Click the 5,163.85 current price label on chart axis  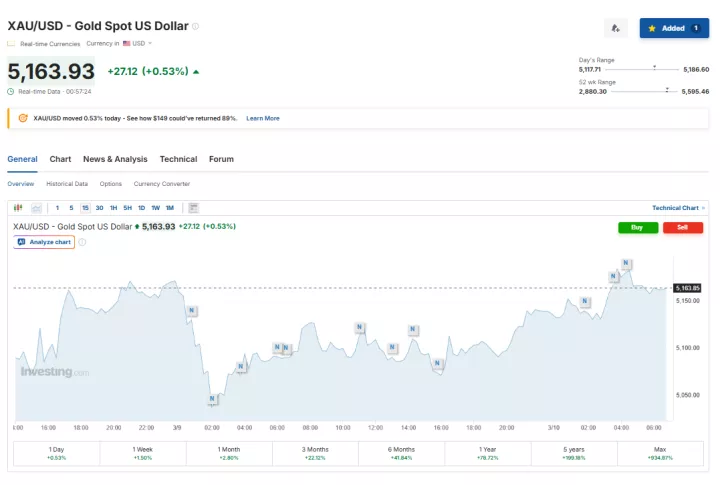[688, 288]
